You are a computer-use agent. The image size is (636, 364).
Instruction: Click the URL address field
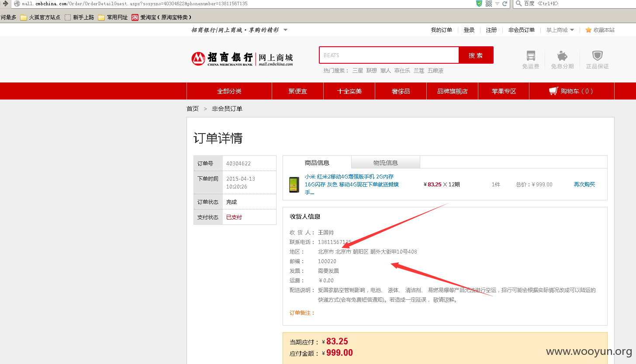click(245, 3)
